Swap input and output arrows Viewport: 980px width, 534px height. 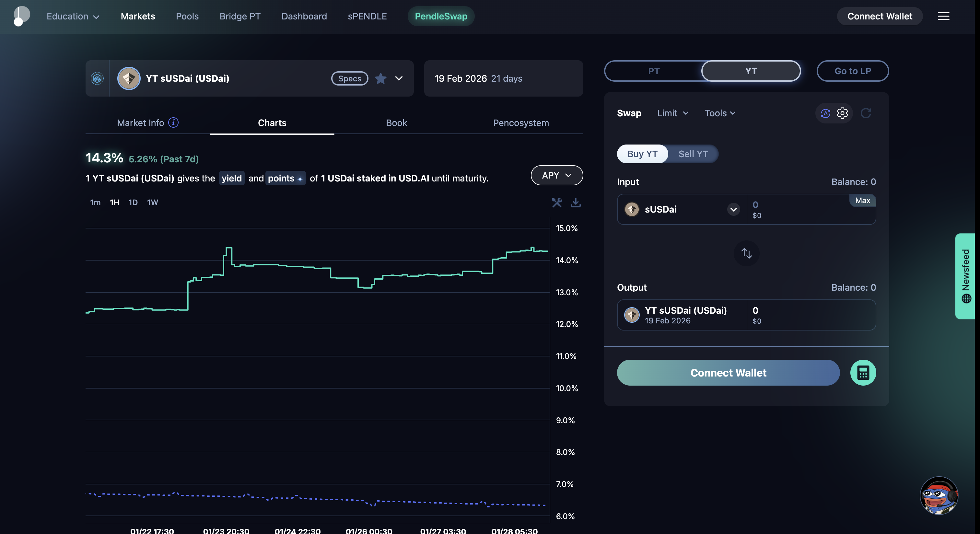[x=746, y=253]
